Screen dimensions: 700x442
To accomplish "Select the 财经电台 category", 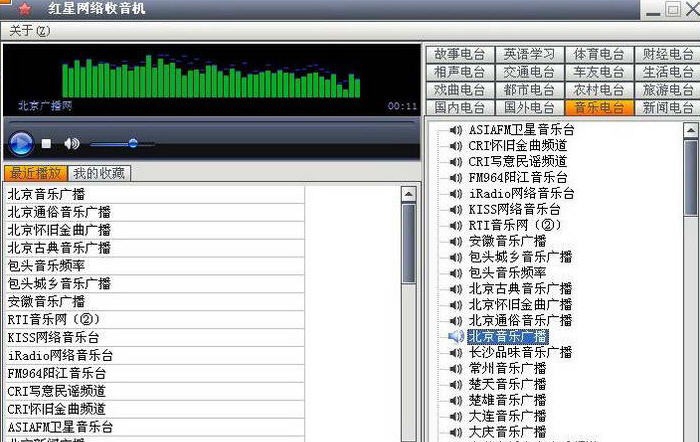I will pos(668,54).
